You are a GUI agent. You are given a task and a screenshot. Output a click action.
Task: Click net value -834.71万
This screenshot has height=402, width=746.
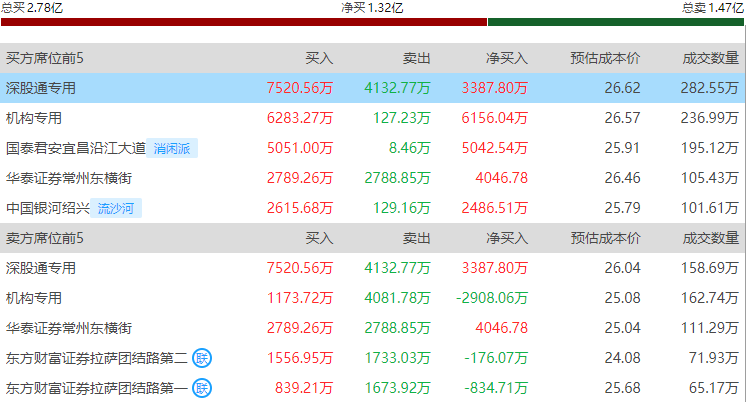click(496, 388)
